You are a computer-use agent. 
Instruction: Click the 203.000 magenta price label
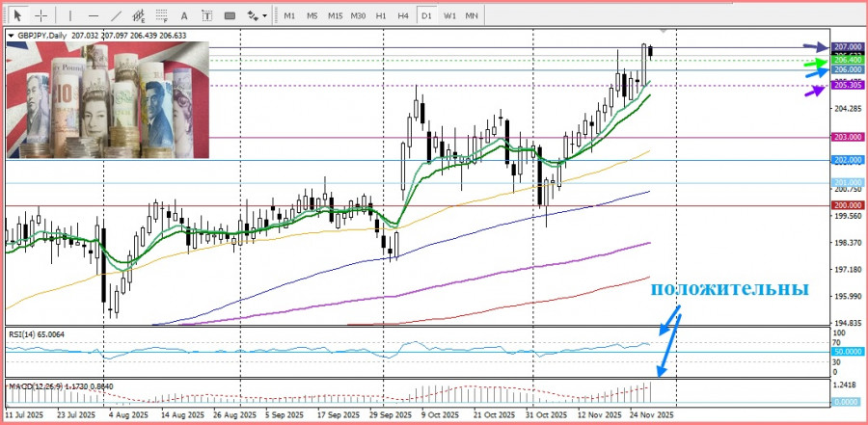(x=847, y=137)
